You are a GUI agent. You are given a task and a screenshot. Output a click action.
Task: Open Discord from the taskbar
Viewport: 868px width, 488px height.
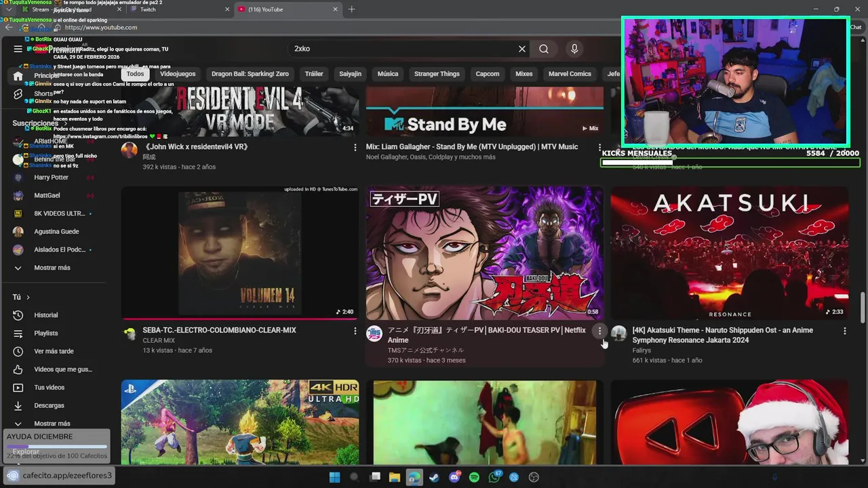click(x=454, y=477)
